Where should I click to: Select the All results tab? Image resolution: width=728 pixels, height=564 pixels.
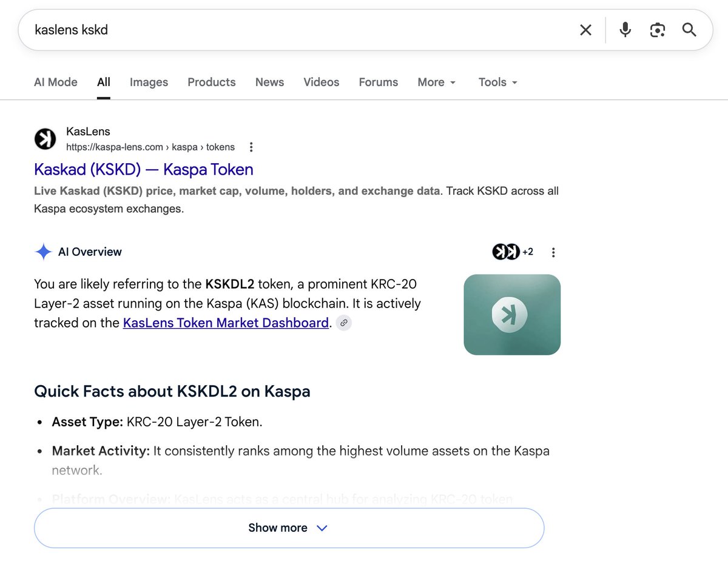click(x=104, y=82)
